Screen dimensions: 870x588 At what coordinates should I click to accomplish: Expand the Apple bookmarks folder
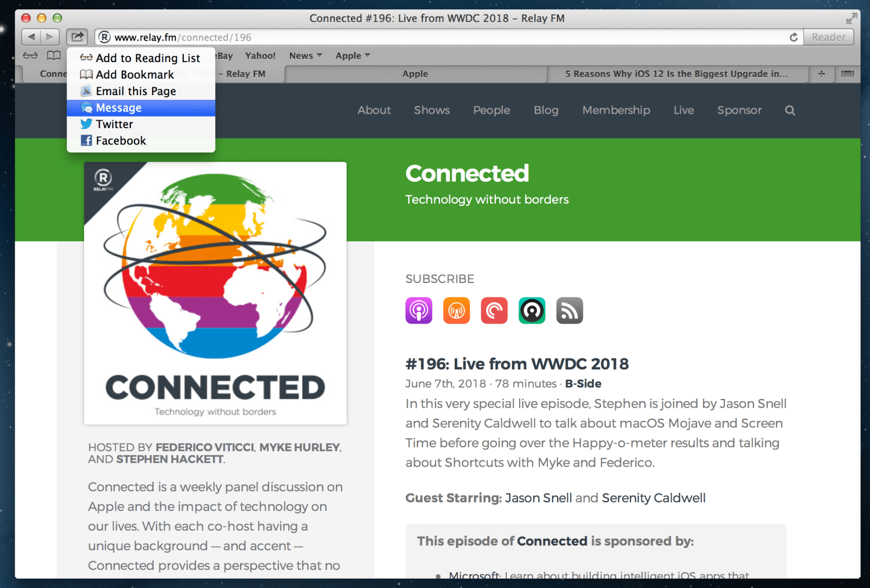point(353,56)
